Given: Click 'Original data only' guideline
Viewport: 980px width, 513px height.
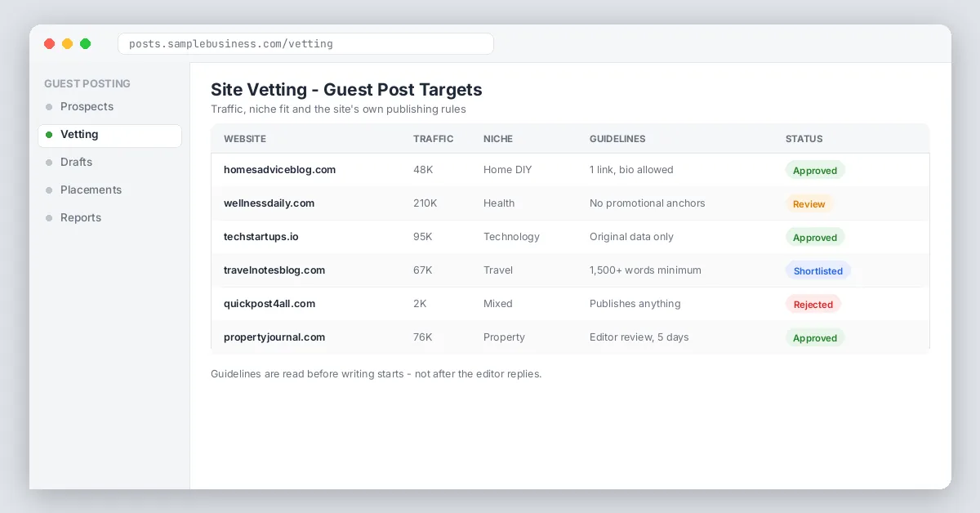Looking at the screenshot, I should [x=632, y=237].
